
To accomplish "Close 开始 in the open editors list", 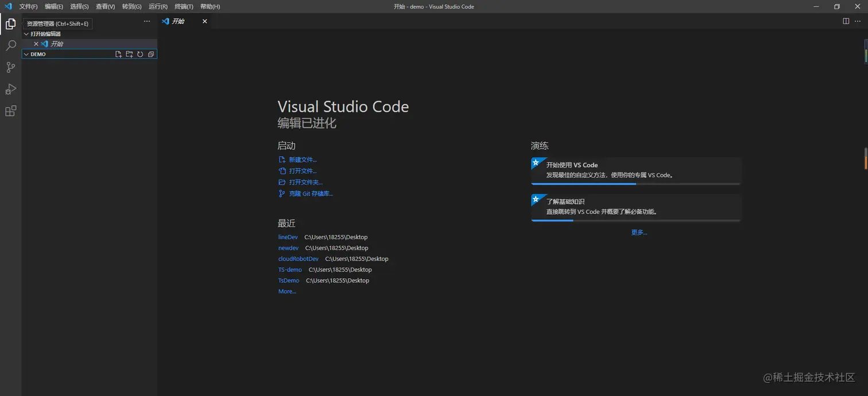I will click(36, 44).
